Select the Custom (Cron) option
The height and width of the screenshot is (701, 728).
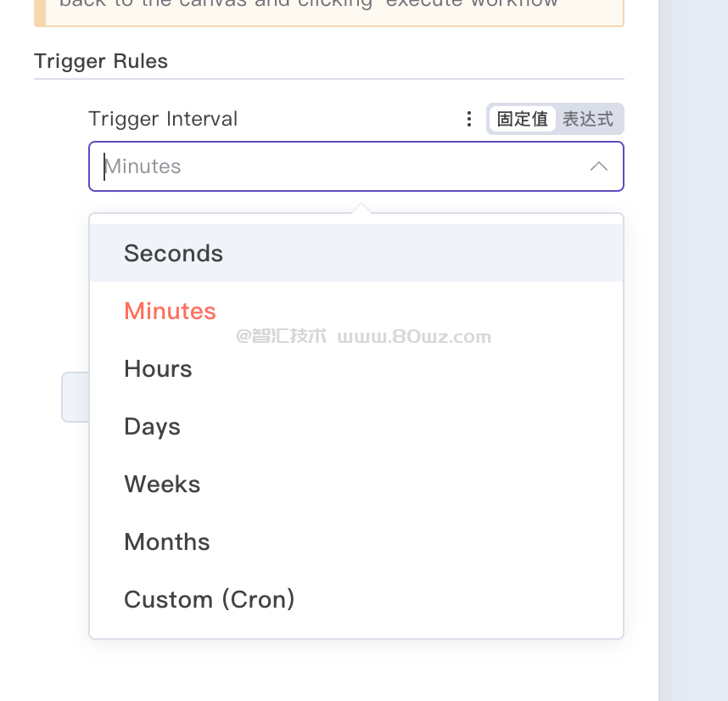(x=210, y=599)
